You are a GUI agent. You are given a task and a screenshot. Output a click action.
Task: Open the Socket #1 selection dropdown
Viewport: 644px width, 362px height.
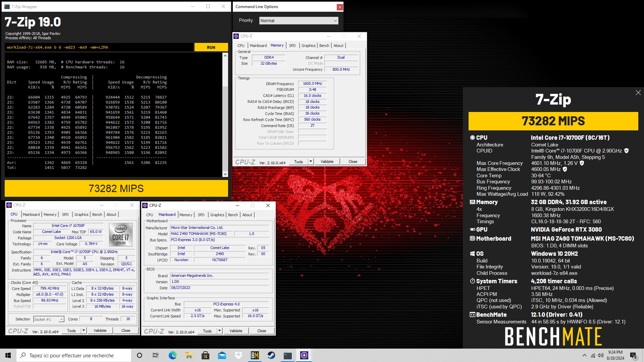pyautogui.click(x=49, y=319)
